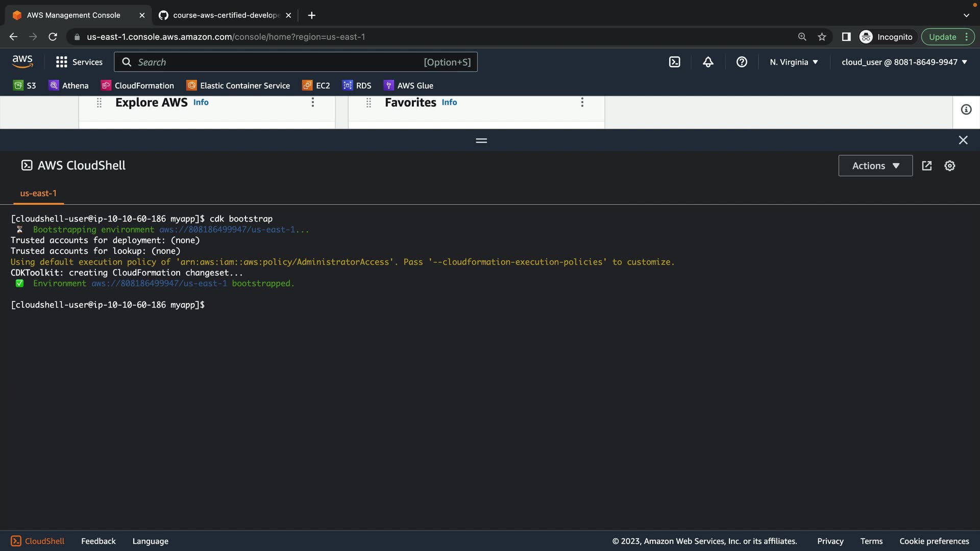Bookmark this page with the star icon

click(822, 37)
